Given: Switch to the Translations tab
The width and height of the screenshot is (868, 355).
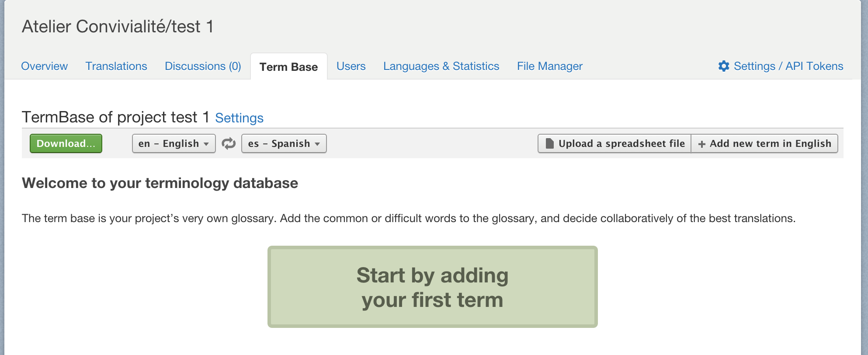Looking at the screenshot, I should 116,66.
